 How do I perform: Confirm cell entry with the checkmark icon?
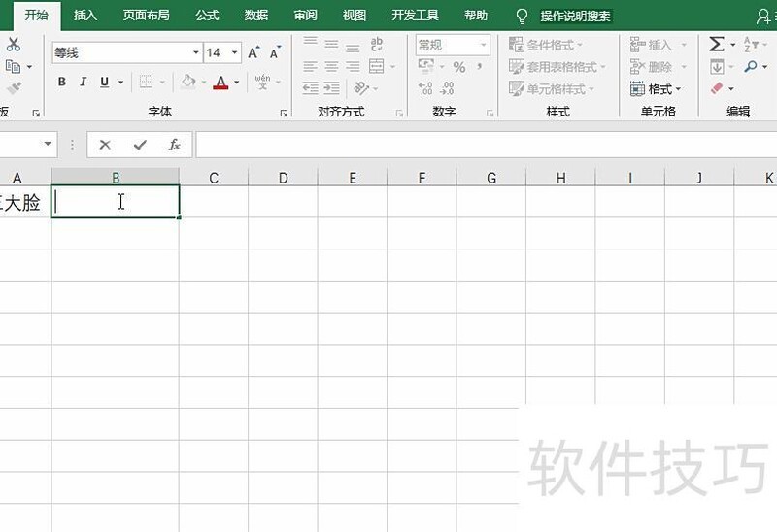click(x=140, y=145)
